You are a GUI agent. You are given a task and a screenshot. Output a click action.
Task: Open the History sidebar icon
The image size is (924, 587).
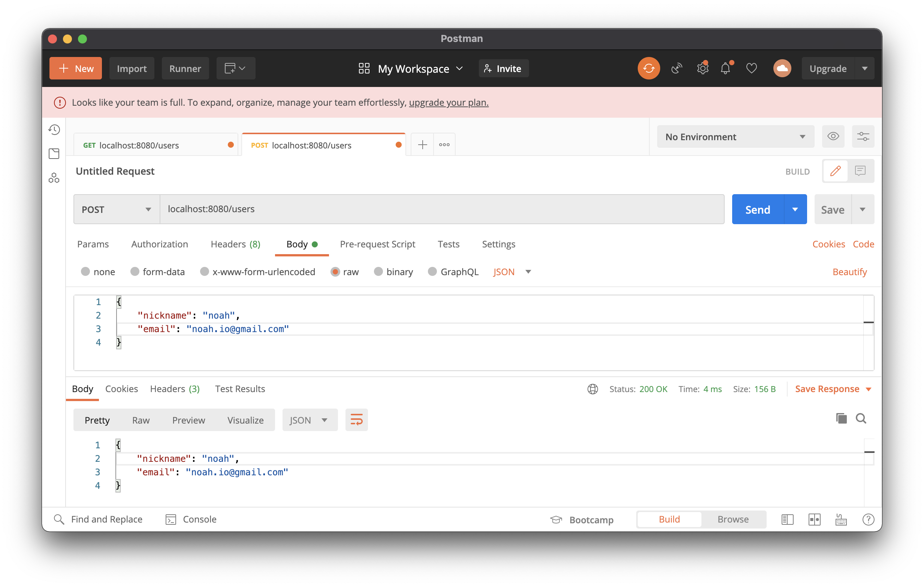[x=54, y=130]
